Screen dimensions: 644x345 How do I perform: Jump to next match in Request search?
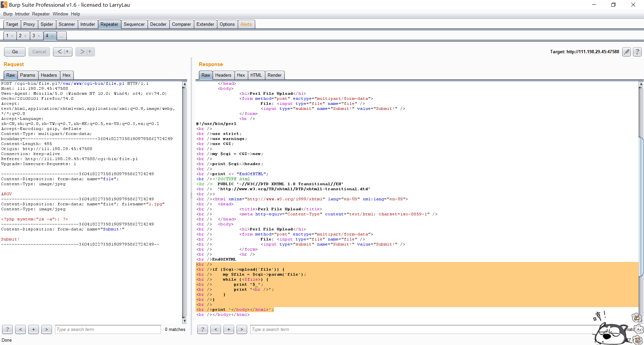point(47,329)
